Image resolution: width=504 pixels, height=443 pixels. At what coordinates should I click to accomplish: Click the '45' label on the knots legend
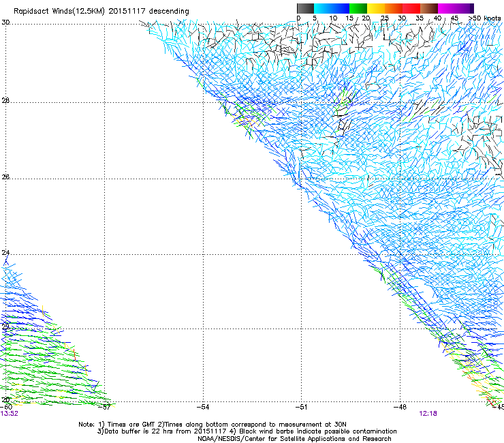point(454,18)
